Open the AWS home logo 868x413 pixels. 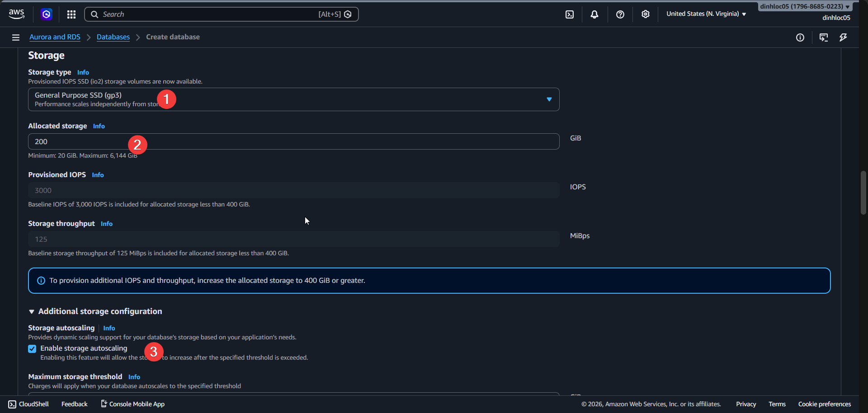(x=17, y=14)
